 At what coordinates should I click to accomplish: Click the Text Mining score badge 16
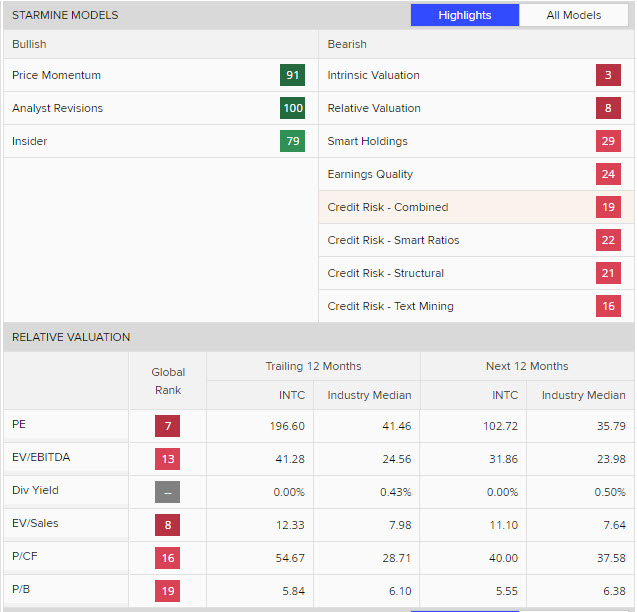608,306
